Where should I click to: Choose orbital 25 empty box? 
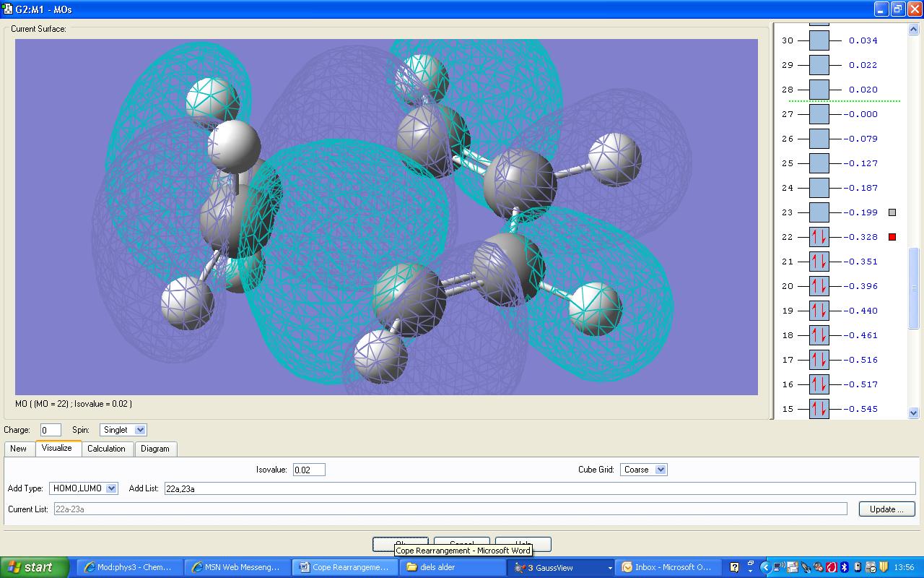click(x=819, y=163)
